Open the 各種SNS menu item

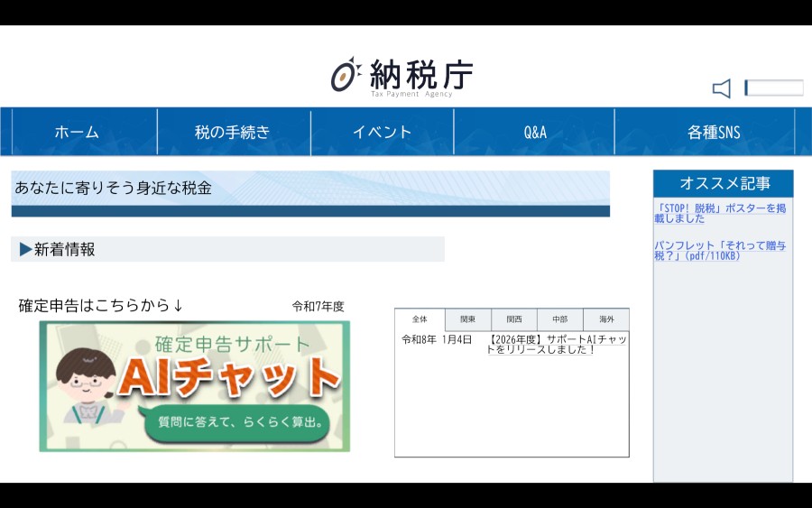coord(713,133)
